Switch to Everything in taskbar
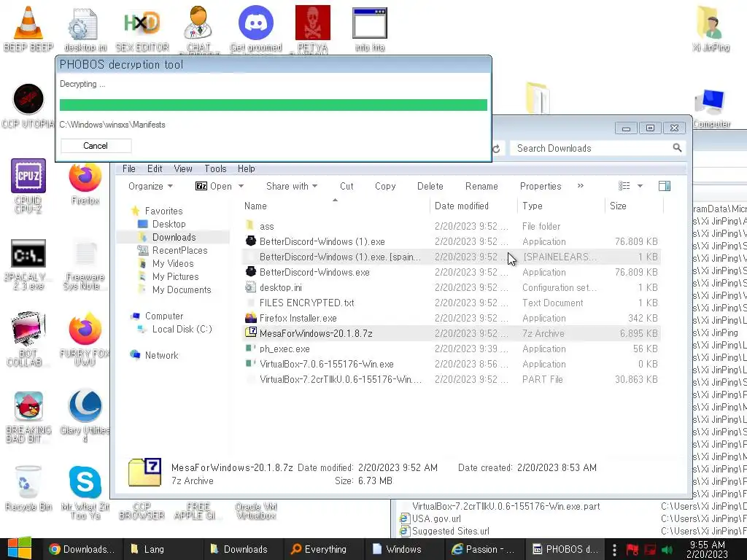This screenshot has width=747, height=560. click(x=323, y=549)
